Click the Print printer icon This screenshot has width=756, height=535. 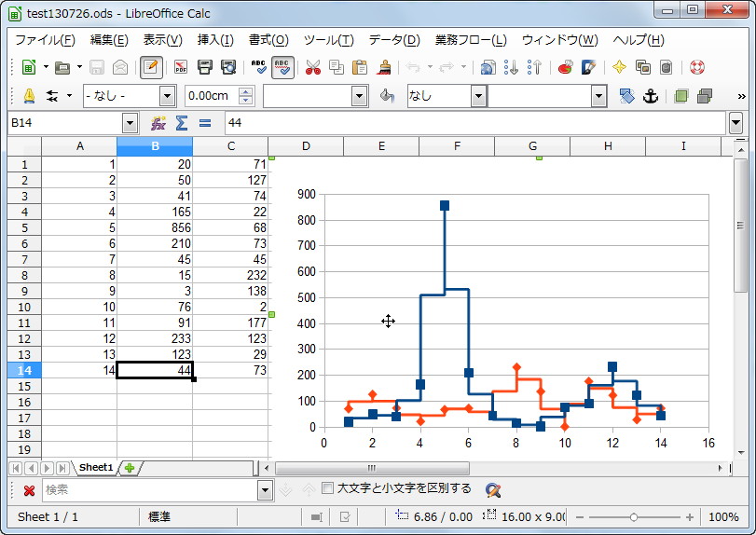point(205,67)
